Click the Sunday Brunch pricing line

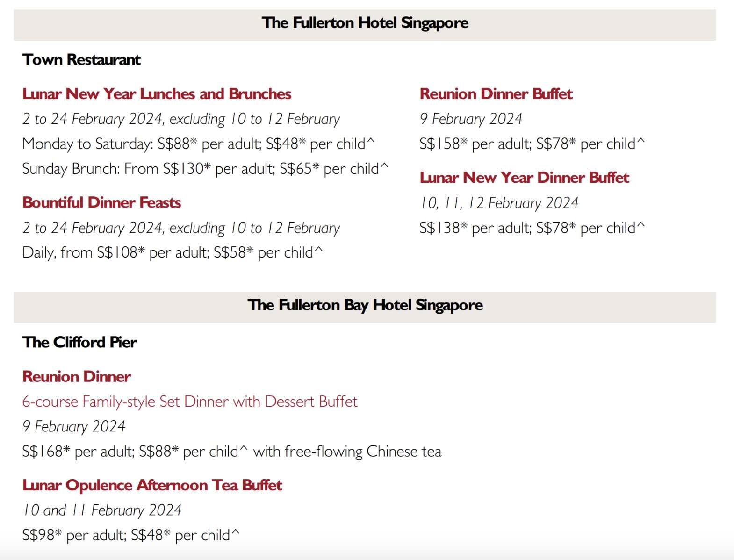[x=205, y=169]
